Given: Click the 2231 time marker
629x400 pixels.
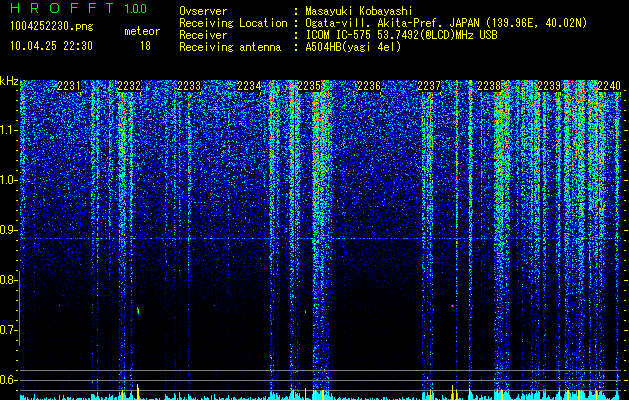Looking at the screenshot, I should tap(69, 85).
